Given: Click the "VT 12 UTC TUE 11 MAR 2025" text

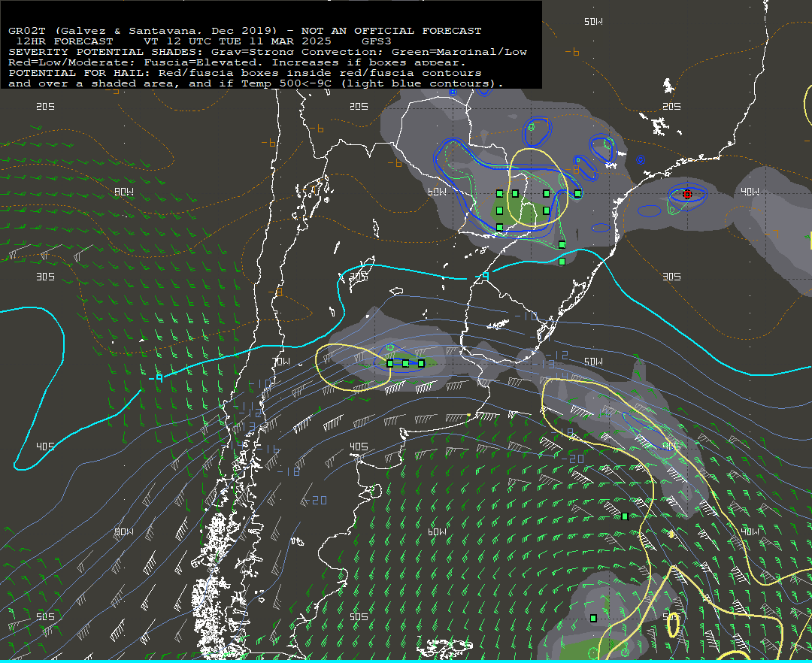Looking at the screenshot, I should tap(237, 41).
